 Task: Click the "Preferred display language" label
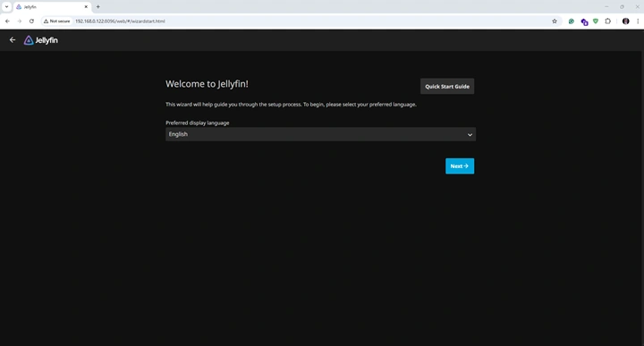tap(197, 122)
